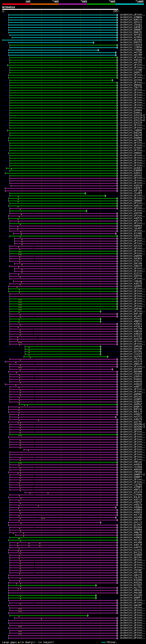Select hit UniRef100_Q3V129-6
This screenshot has height=644, width=146.
[x=132, y=120]
